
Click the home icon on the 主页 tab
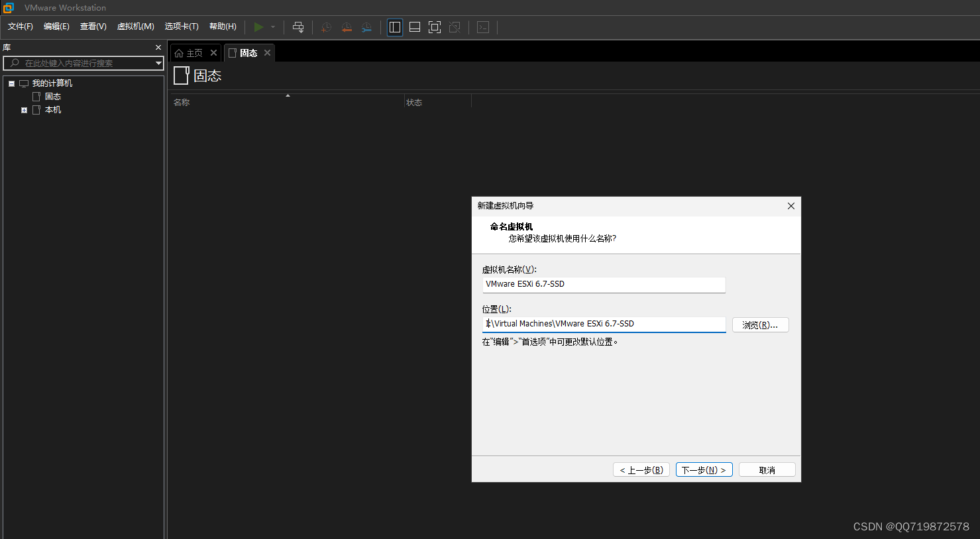pyautogui.click(x=179, y=53)
